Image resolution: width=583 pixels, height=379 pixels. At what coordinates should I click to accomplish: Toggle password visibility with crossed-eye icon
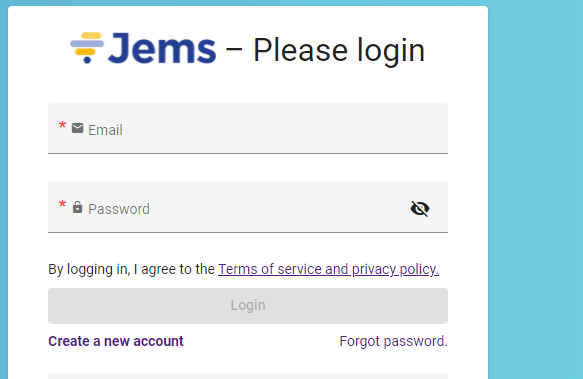tap(420, 208)
